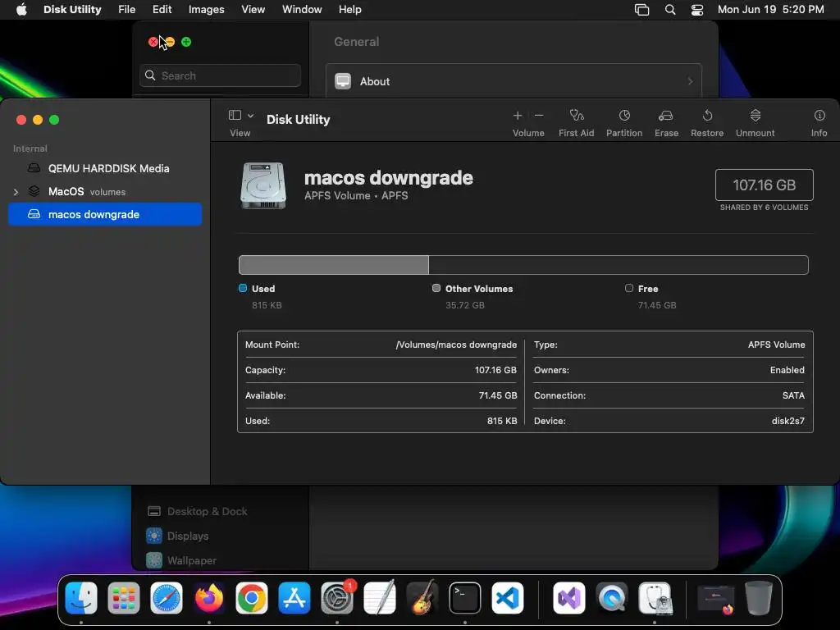The image size is (840, 630).
Task: Open About in System Settings General
Action: 514,81
